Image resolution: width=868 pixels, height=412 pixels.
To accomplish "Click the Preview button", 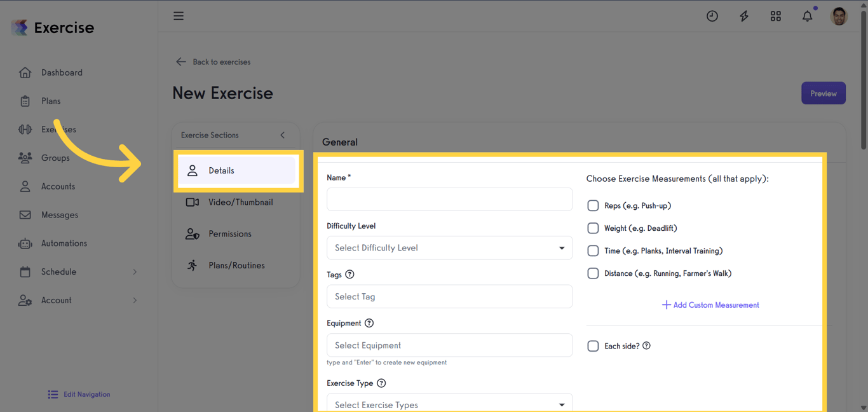I will pos(824,93).
